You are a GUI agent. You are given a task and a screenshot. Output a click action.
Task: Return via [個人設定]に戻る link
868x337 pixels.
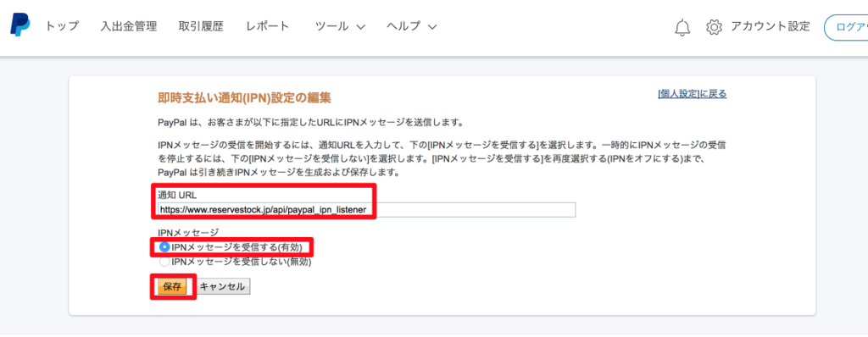[x=692, y=93]
